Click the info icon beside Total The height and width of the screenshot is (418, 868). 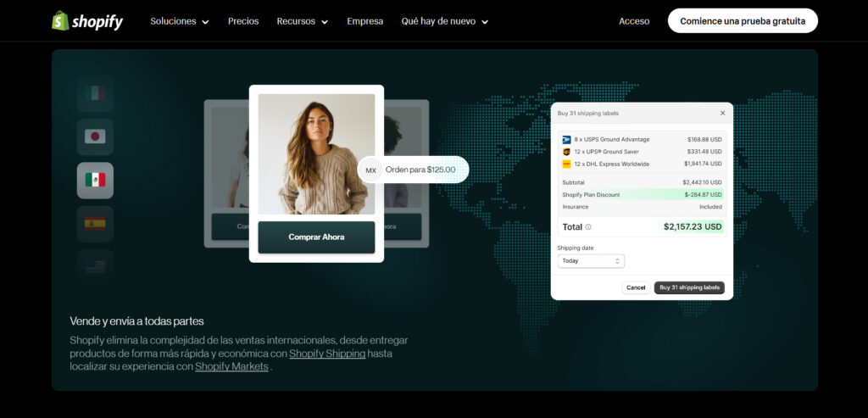(x=588, y=227)
